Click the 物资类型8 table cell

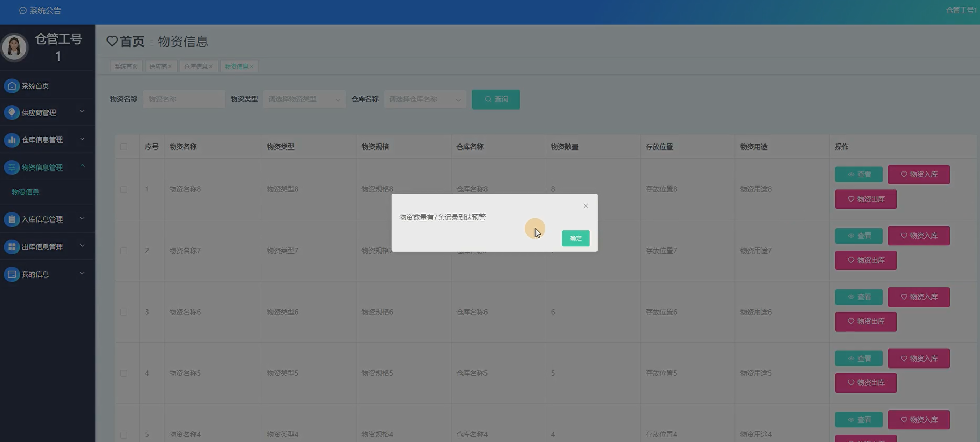[x=282, y=189]
